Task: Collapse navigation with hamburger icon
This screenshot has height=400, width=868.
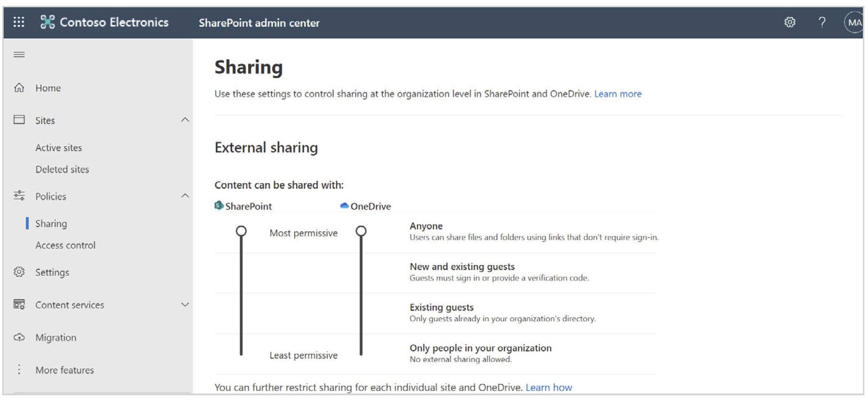Action: 19,55
